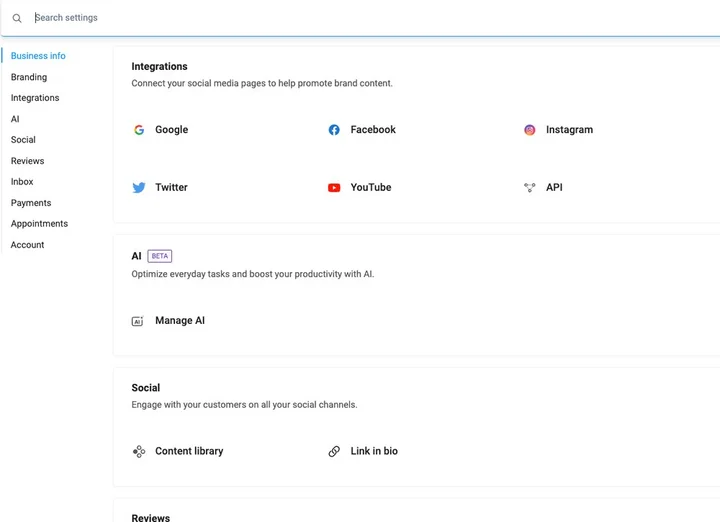
Task: Open Account settings in the sidebar
Action: 28,245
